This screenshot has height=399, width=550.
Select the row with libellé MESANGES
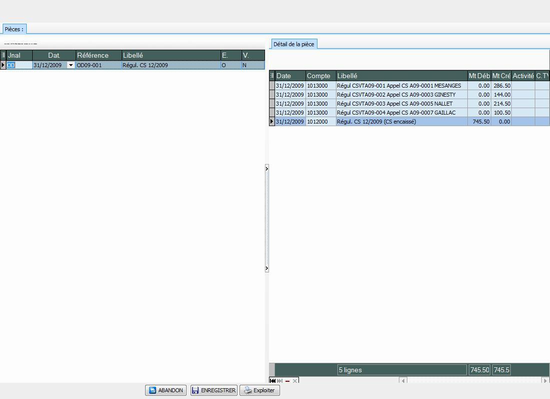click(409, 86)
